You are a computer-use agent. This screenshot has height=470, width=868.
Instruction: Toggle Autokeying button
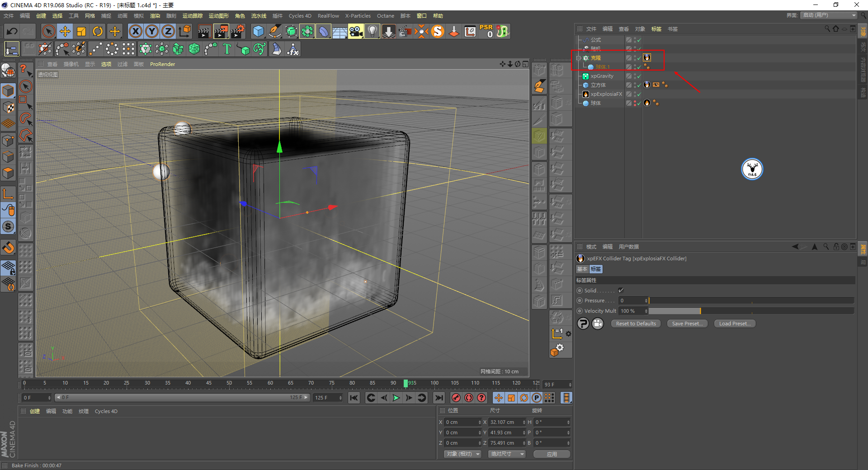tap(469, 398)
